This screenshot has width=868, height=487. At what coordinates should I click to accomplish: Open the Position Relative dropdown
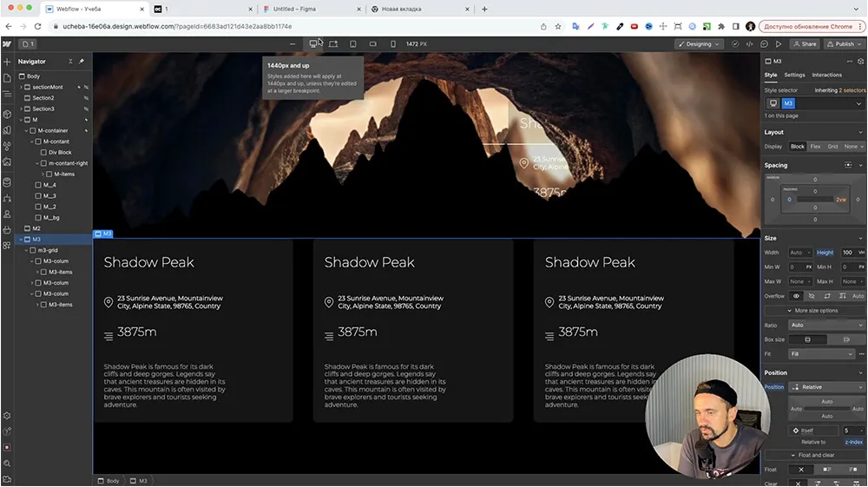pyautogui.click(x=826, y=387)
